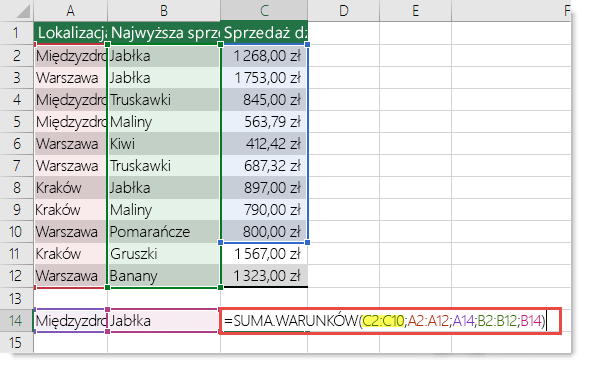Viewport: 598px width, 368px height.
Task: Select Jabłka cell in row 8
Action: 164,188
